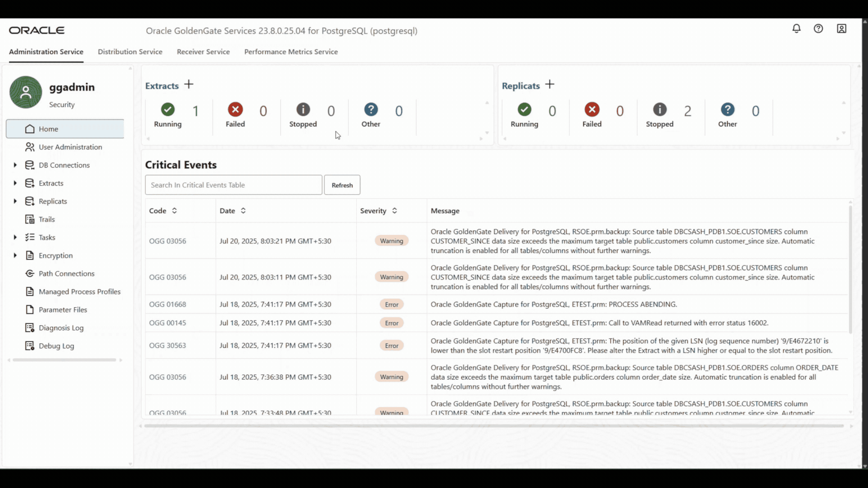The width and height of the screenshot is (868, 488).
Task: Expand the Replicats tree item
Action: pos(15,201)
